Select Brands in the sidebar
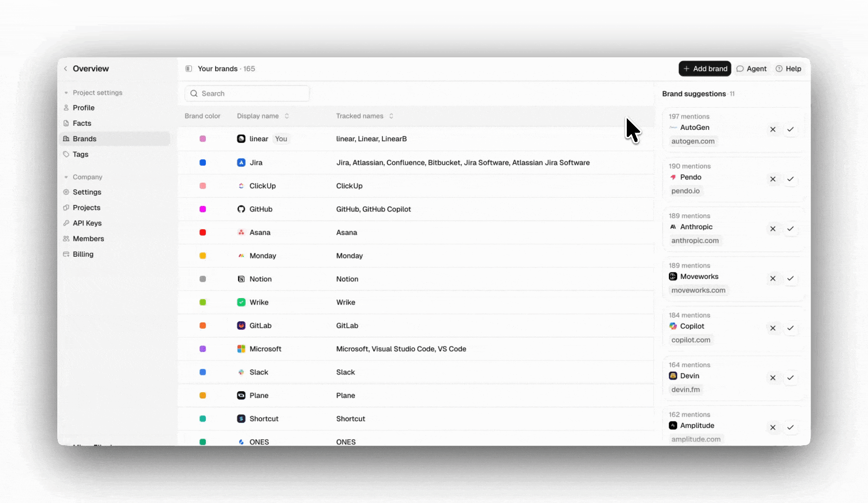 point(114,139)
